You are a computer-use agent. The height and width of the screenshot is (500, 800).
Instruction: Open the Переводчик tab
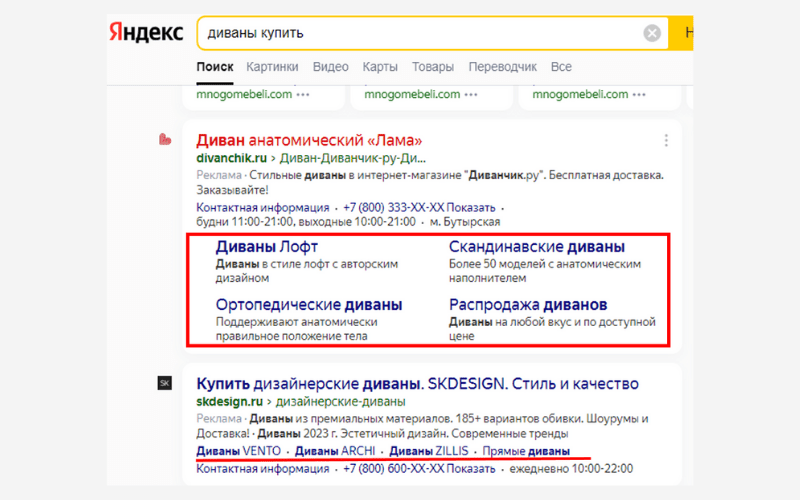pos(503,67)
